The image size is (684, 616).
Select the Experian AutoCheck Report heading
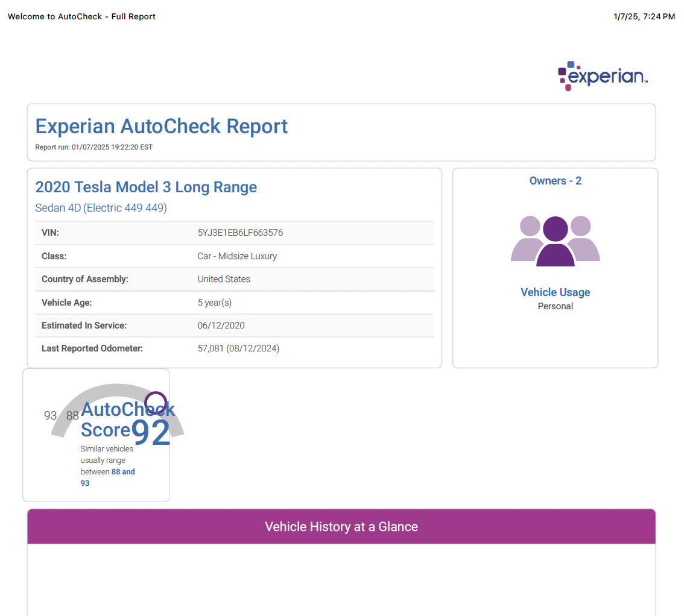pyautogui.click(x=162, y=127)
